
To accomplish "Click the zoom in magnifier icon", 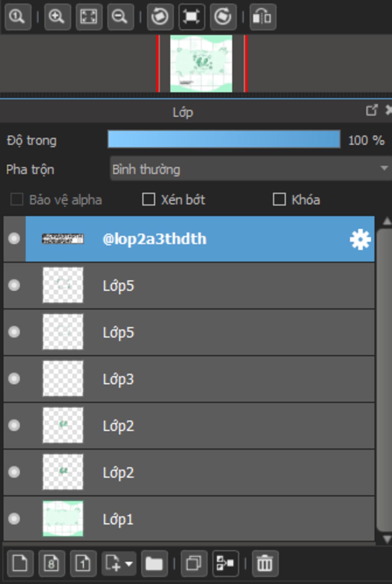I will [x=57, y=16].
